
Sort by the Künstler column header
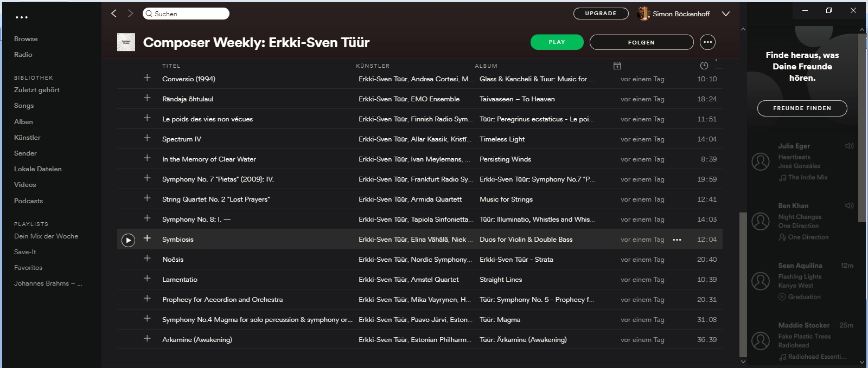(373, 66)
